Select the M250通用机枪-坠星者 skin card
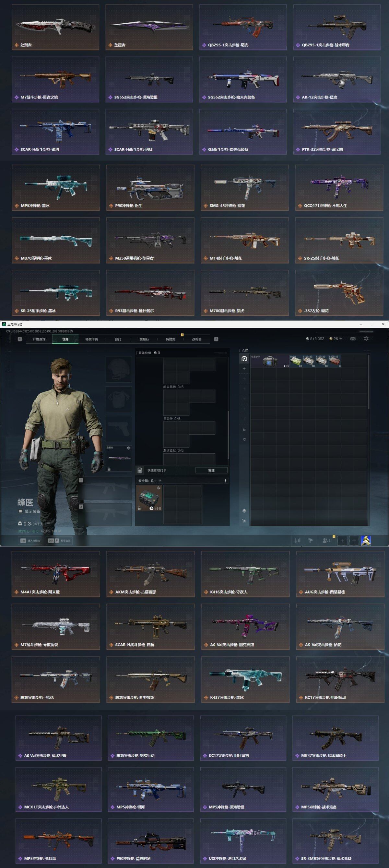Viewport: 389px width, 868px height. (x=150, y=240)
